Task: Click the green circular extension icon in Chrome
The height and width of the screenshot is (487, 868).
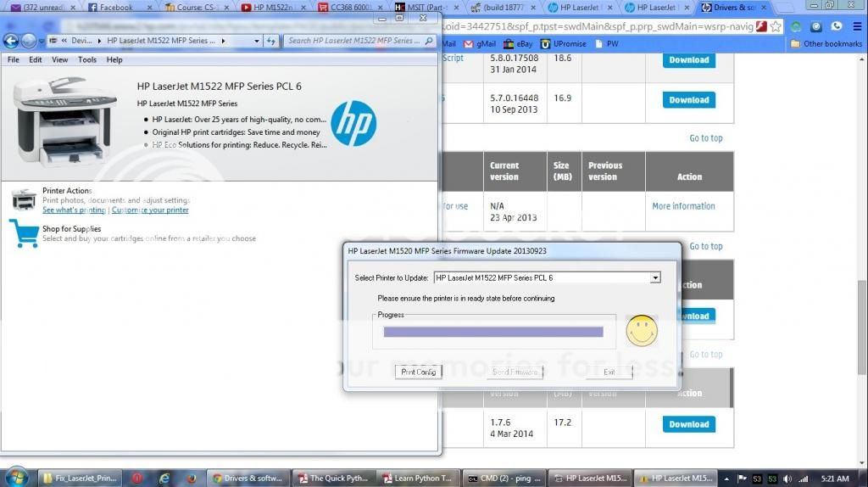Action: click(796, 26)
